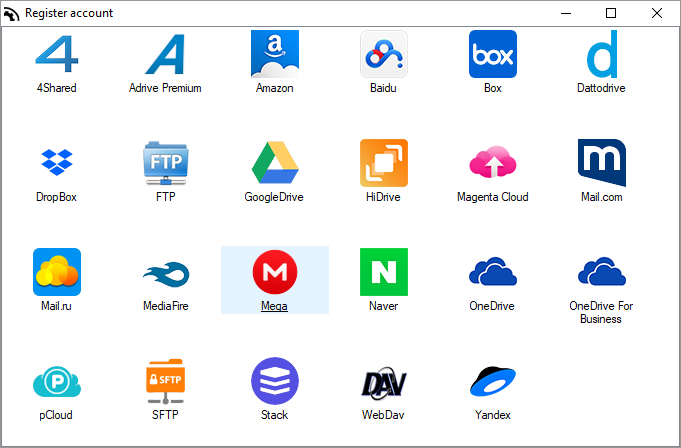This screenshot has width=681, height=448.
Task: Select the OneDrive cloud icon
Action: pos(493,272)
